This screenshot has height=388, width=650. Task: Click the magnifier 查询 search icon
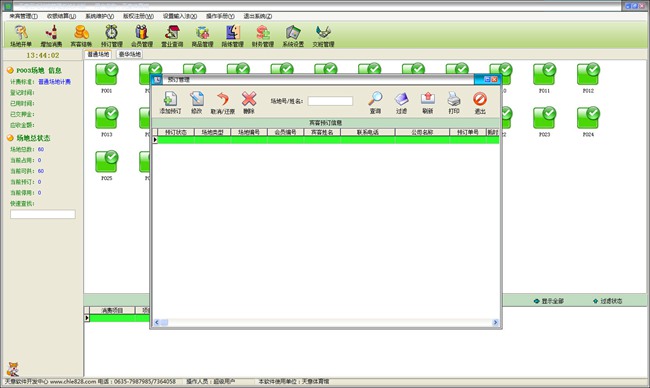click(x=375, y=99)
